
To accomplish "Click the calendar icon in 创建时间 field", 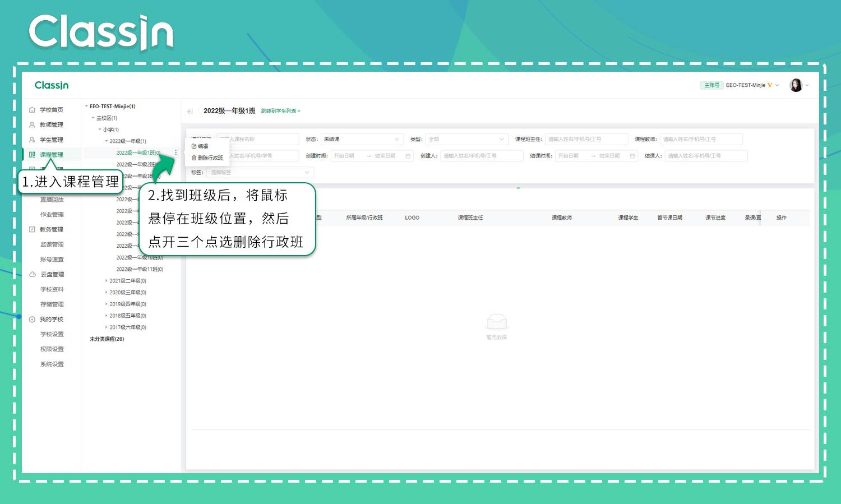I will pos(408,156).
